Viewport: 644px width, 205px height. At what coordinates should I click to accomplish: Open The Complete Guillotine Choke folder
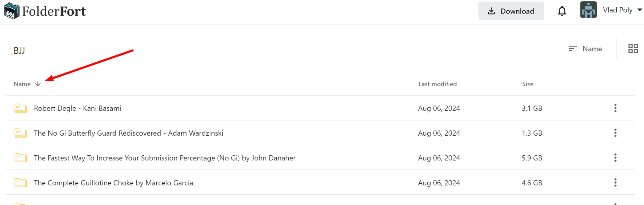113,183
